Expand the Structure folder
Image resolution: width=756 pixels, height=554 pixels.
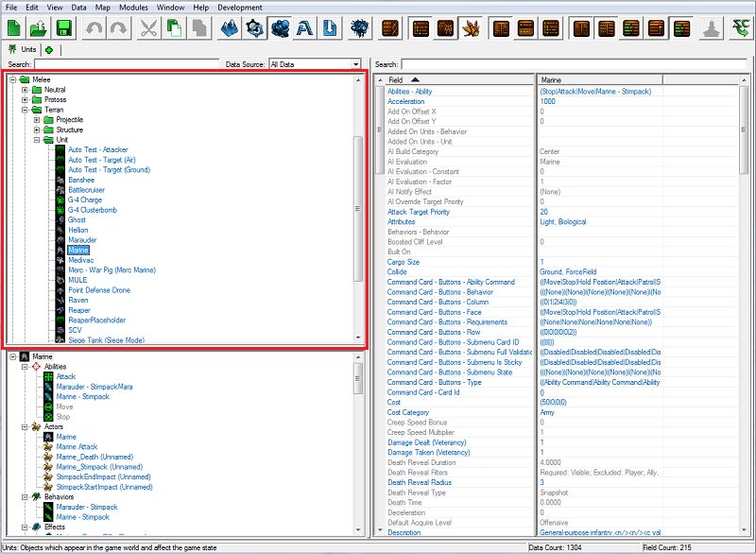coord(37,130)
